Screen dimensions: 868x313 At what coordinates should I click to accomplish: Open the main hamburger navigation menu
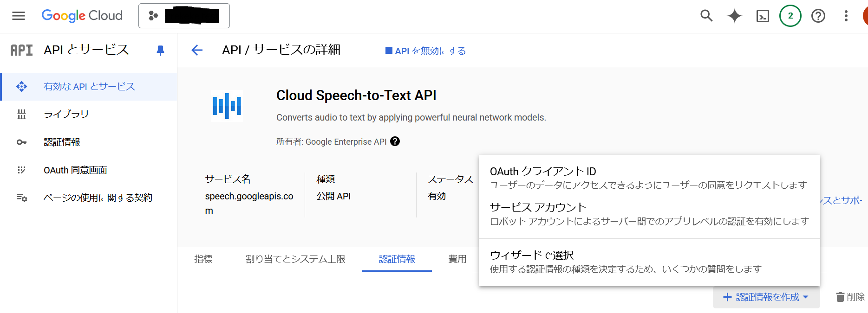(19, 16)
